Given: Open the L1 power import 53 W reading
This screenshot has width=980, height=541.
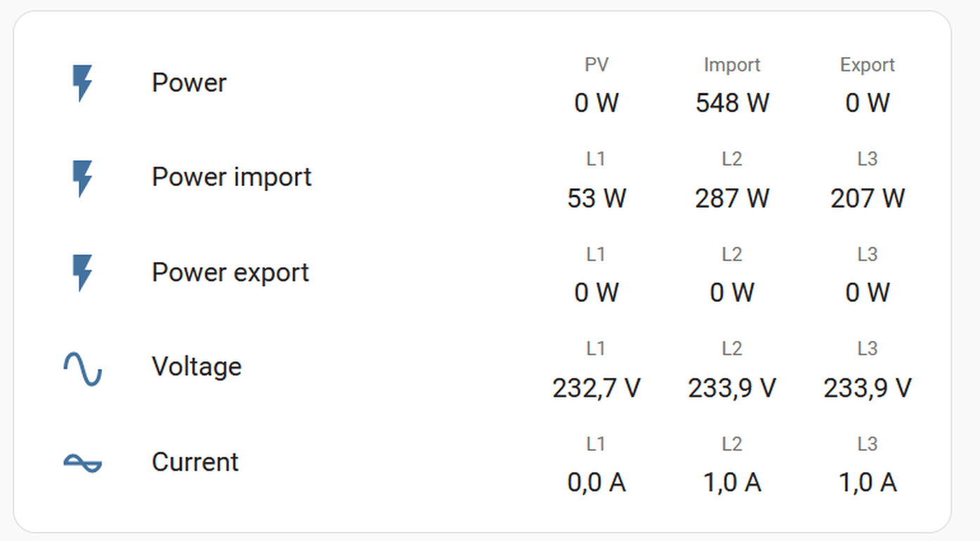Looking at the screenshot, I should pyautogui.click(x=596, y=199).
